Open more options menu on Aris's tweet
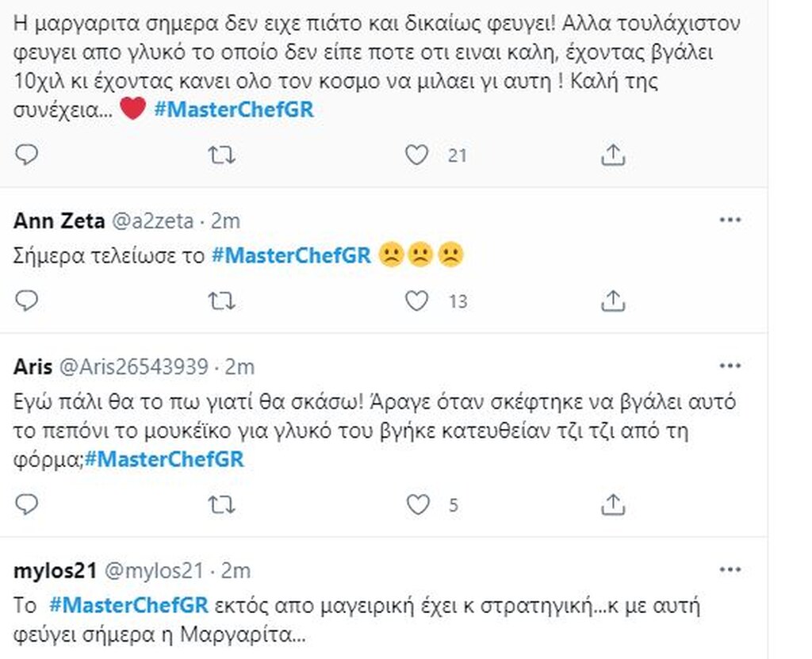Screen dimensions: 812x659 point(730,366)
